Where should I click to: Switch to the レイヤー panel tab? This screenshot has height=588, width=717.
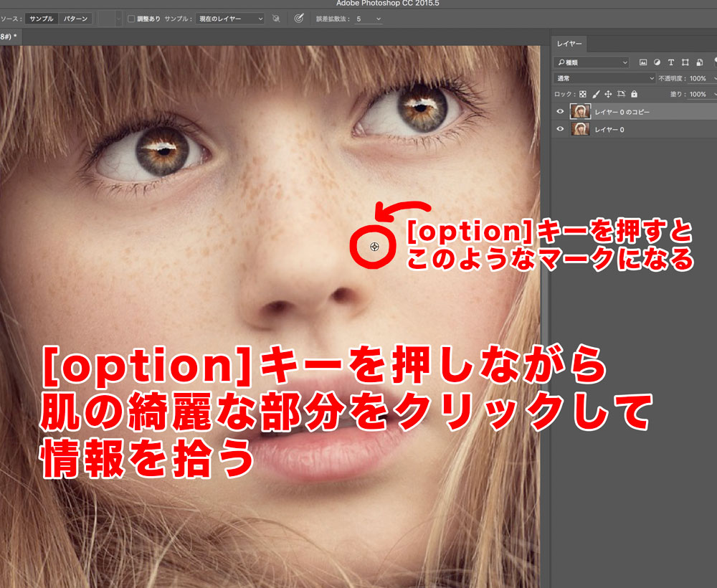click(569, 44)
